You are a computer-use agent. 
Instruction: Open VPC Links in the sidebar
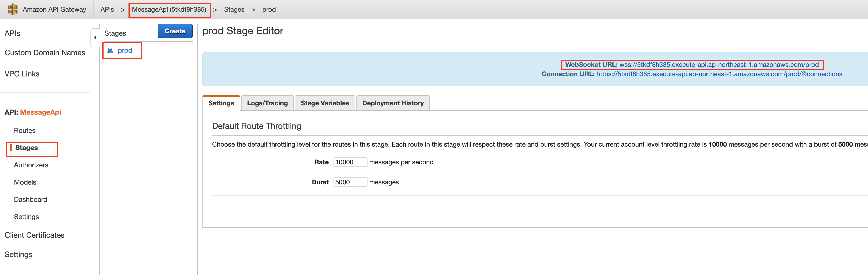22,74
